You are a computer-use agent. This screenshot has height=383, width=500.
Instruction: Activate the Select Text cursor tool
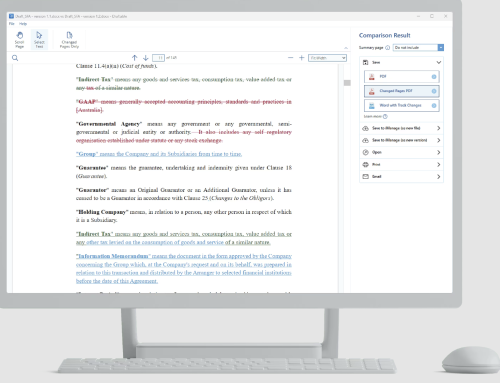point(39,40)
